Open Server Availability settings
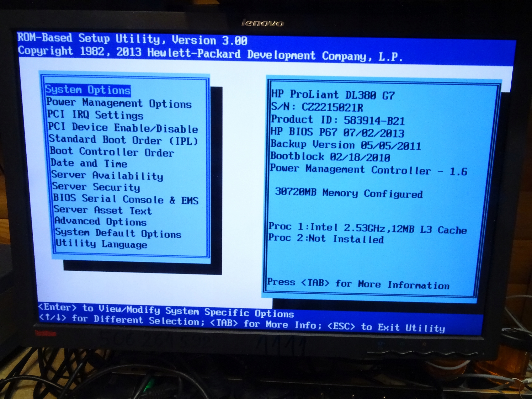 [107, 176]
